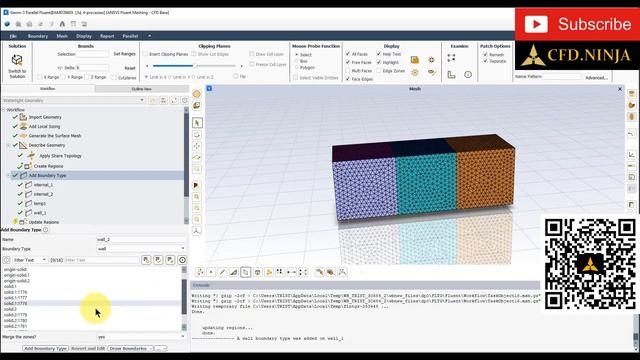
Task: Click the orange play-arrow icon in viewport toolbar
Action: point(196,185)
